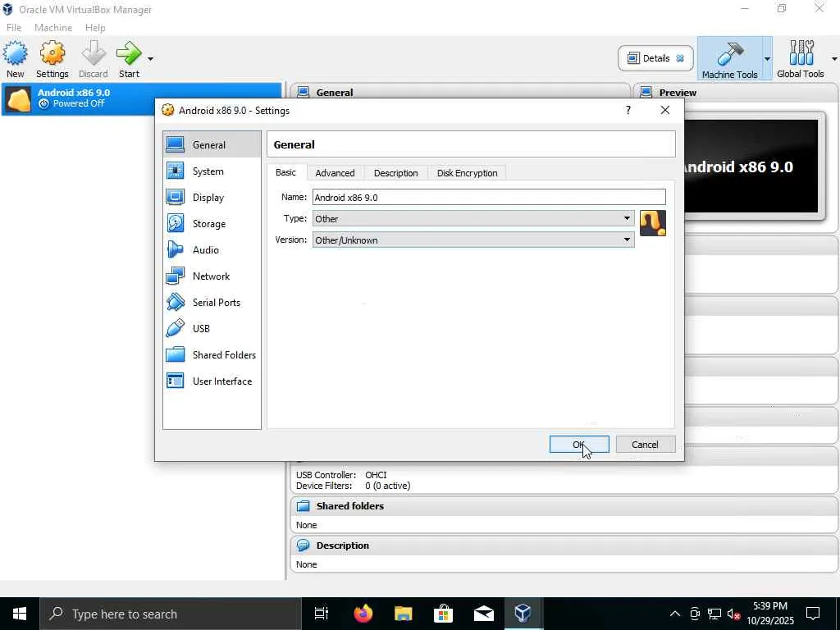Select the Machine Tools hammer icon

[729, 53]
